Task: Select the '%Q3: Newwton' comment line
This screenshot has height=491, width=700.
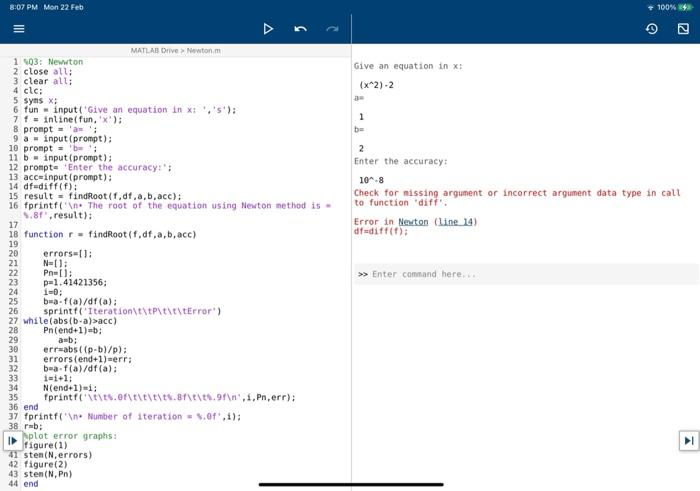Action: click(53, 62)
